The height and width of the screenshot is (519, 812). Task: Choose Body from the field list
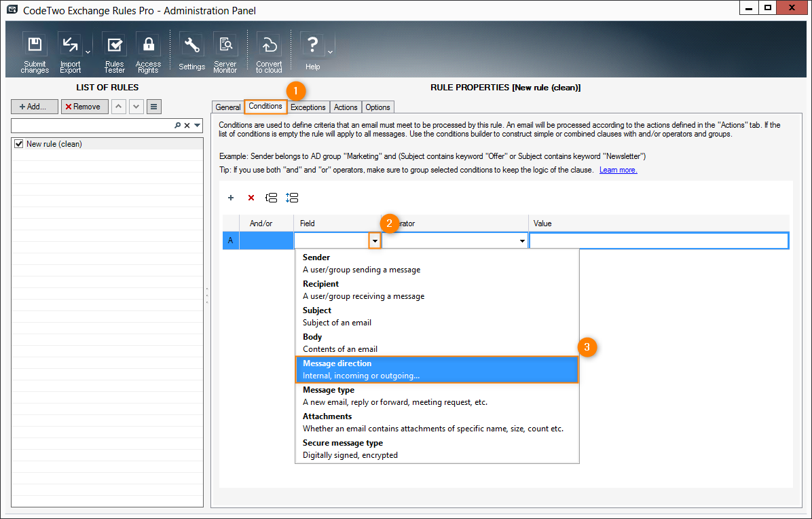(x=437, y=343)
